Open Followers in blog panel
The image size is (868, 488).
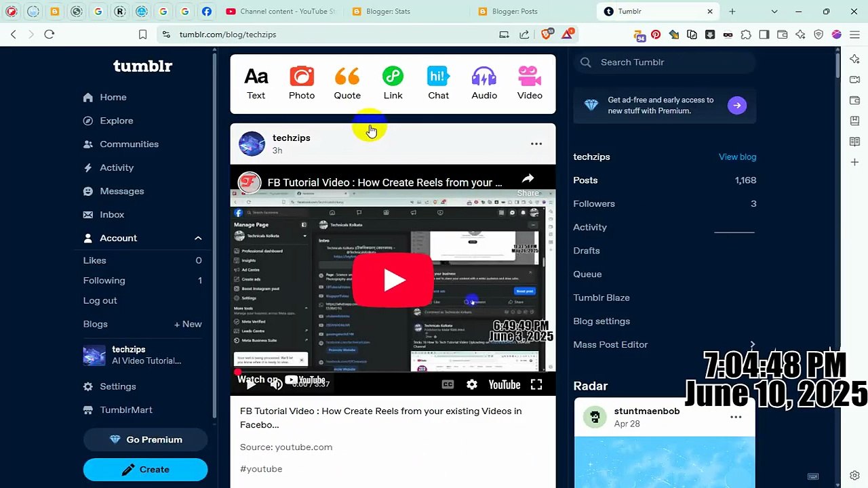pyautogui.click(x=665, y=203)
